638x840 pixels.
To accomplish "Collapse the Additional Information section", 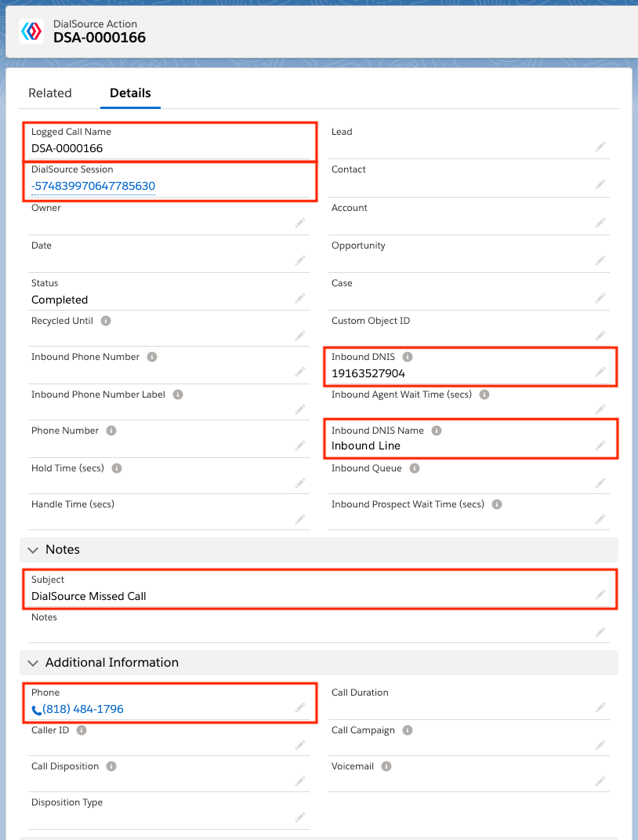I will coord(33,664).
